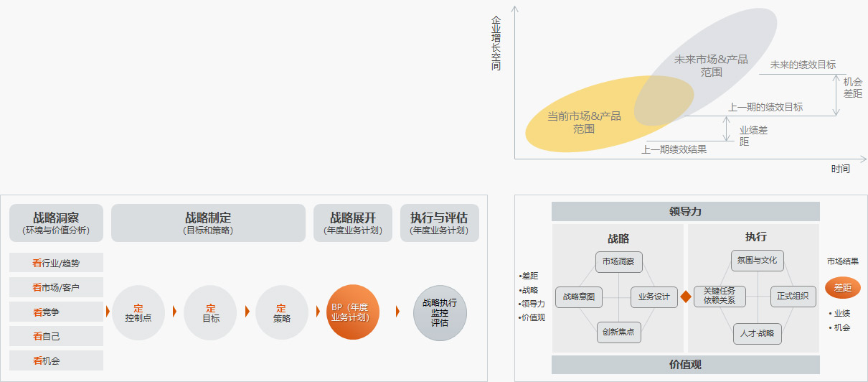This screenshot has width=868, height=382.
Task: Open the 执行与评估 header block
Action: [x=439, y=223]
